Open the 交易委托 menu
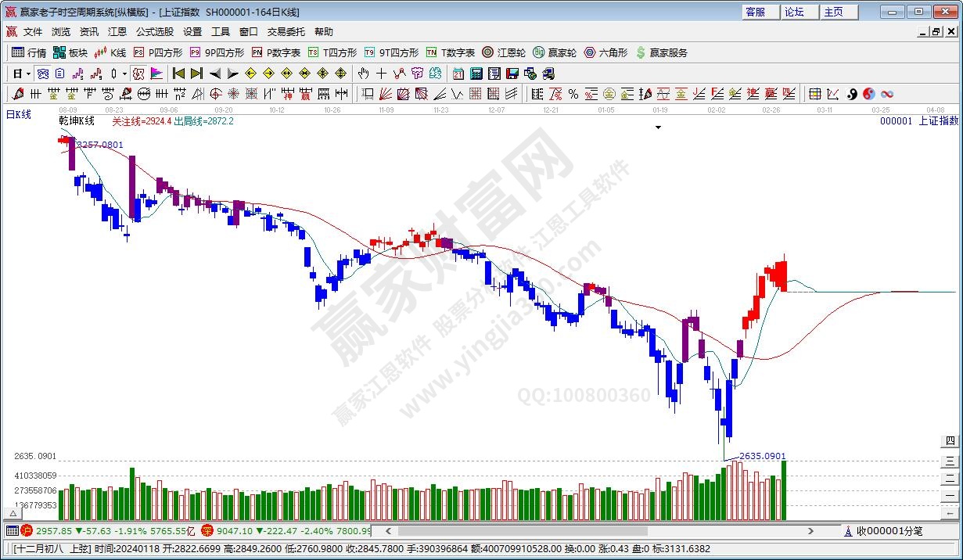963x560 pixels. (x=286, y=32)
